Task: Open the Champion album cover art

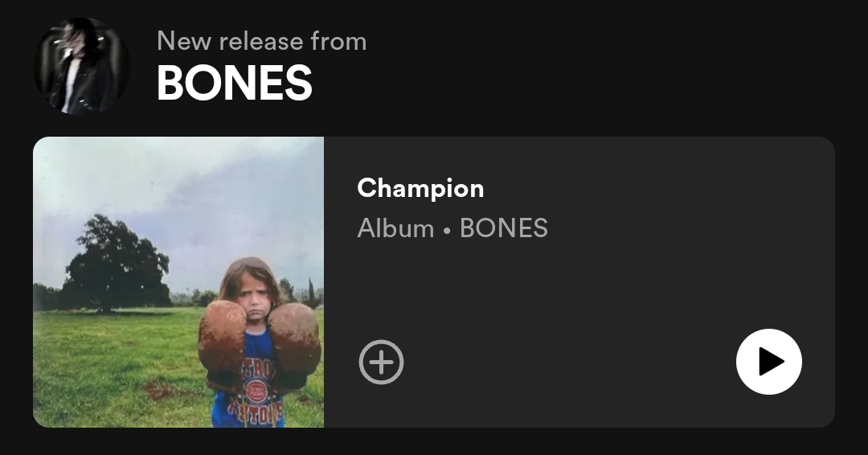Action: [178, 281]
